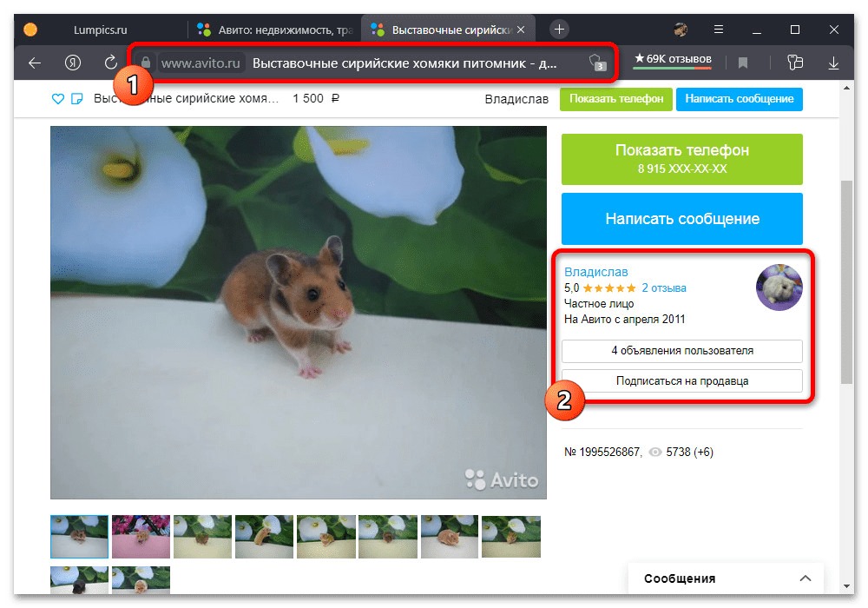Click the protection shield icon in address bar
868x608 pixels.
tap(596, 63)
